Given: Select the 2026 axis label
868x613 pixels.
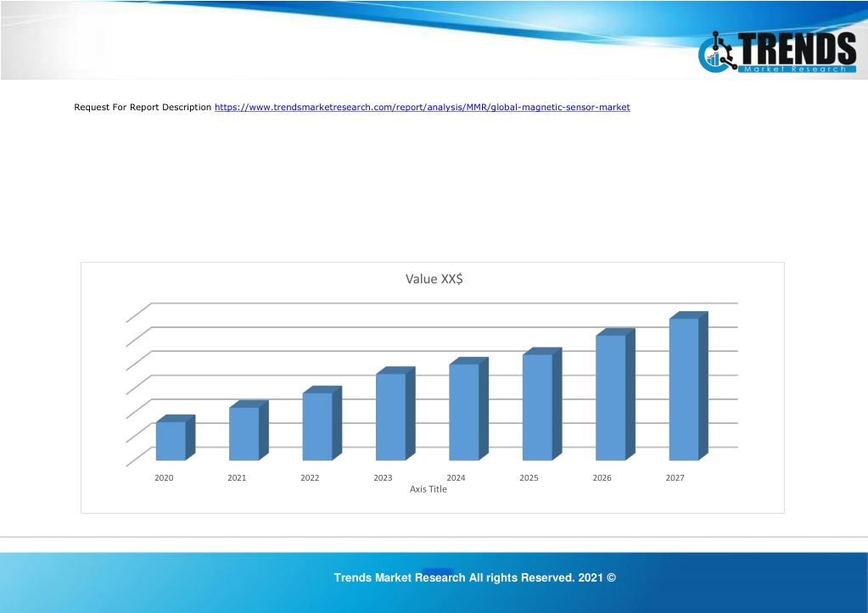Looking at the screenshot, I should (x=602, y=478).
